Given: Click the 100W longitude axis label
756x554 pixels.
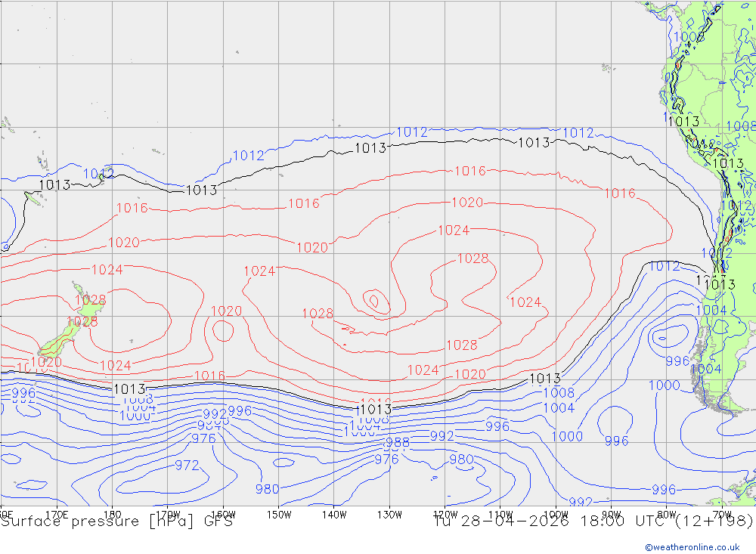Looking at the screenshot, I should [555, 514].
